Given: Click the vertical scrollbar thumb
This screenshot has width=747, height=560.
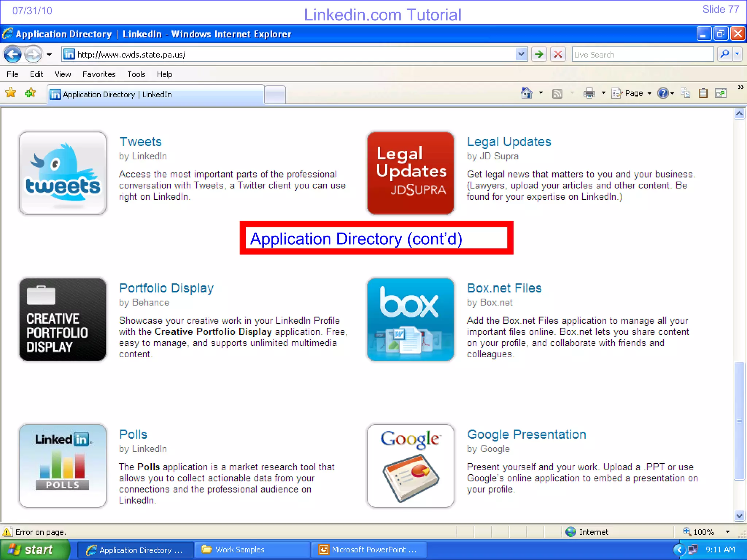Looking at the screenshot, I should coord(739,421).
